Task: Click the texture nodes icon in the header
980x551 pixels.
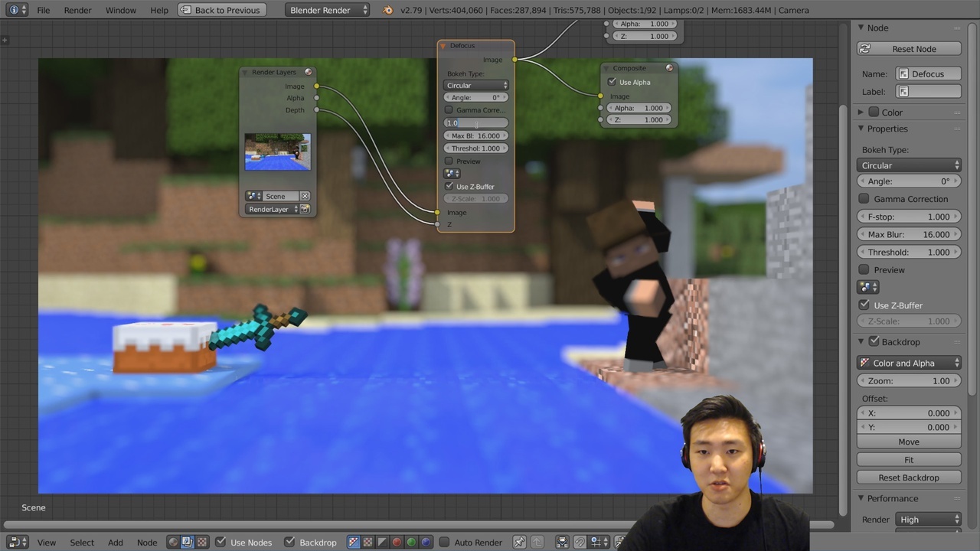Action: click(202, 542)
